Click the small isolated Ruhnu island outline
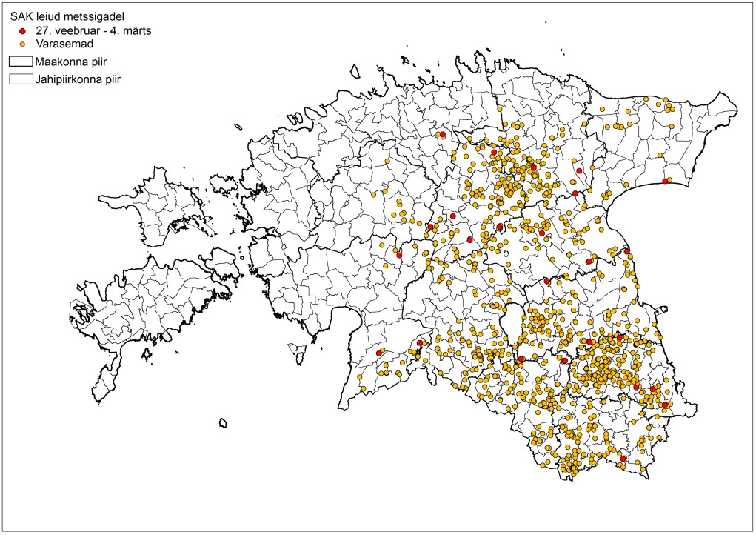Viewport: 756px width, 535px height. 222,423
